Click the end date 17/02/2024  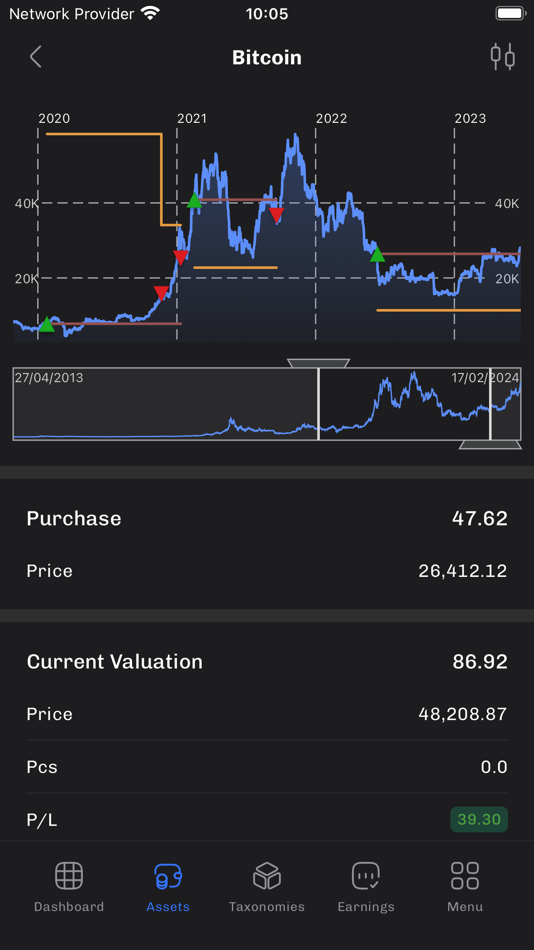485,378
